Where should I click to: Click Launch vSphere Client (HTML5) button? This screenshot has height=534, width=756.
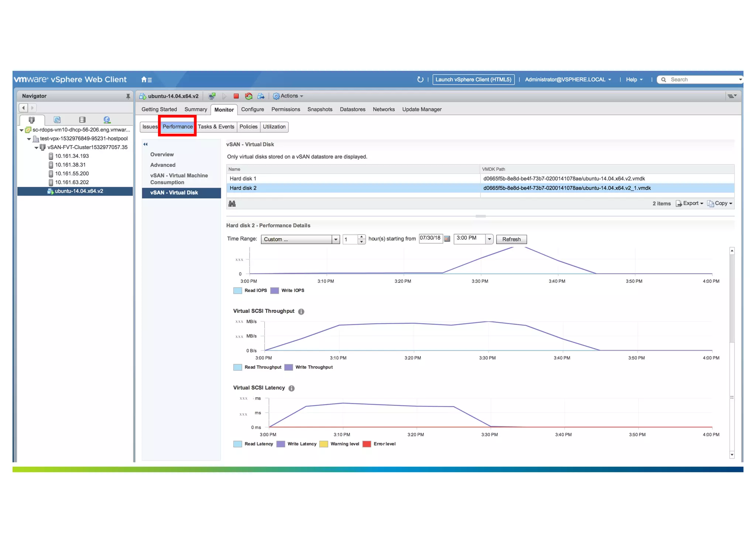(x=473, y=80)
